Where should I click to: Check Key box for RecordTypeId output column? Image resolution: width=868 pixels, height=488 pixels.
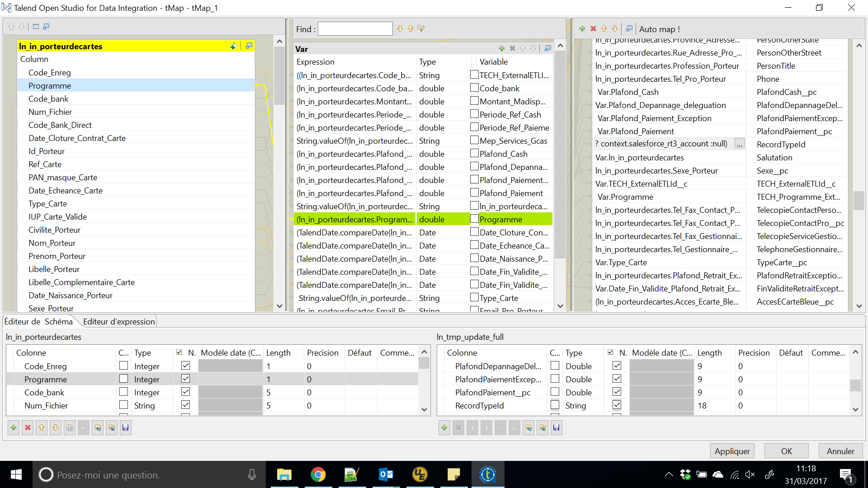click(555, 405)
